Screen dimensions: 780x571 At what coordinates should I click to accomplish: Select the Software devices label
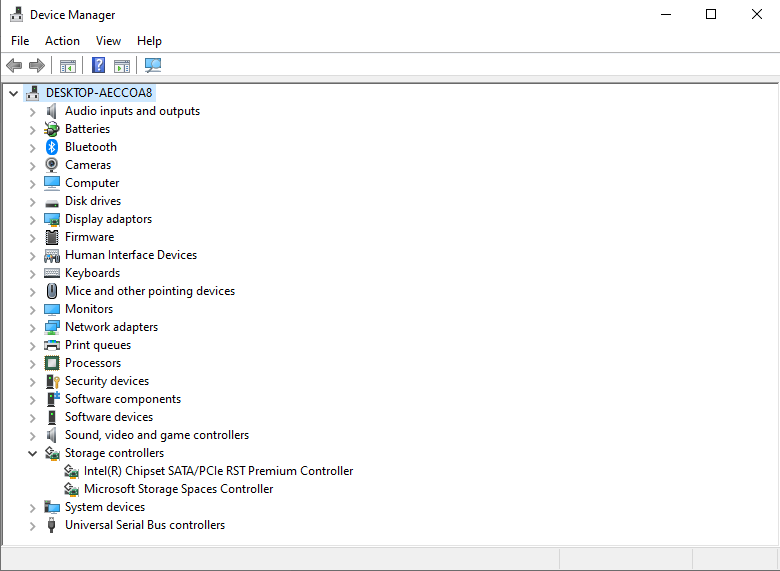coord(109,417)
